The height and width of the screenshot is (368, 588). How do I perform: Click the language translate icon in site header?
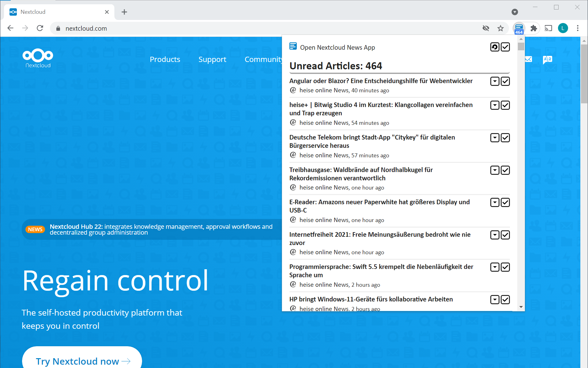[x=547, y=59]
